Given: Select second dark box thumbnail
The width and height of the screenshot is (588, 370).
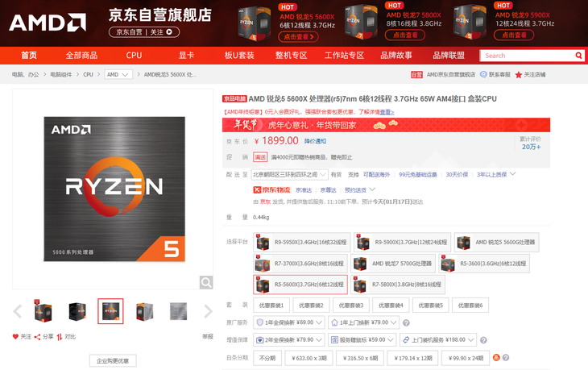Looking at the screenshot, I should (77, 311).
